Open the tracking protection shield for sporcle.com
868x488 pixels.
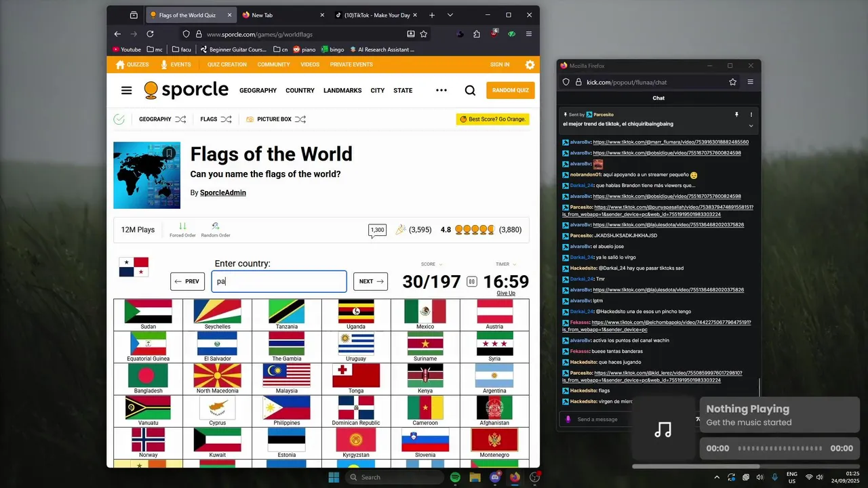(186, 34)
